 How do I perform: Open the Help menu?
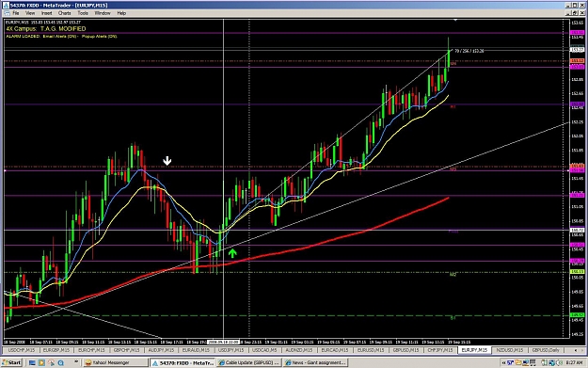121,13
